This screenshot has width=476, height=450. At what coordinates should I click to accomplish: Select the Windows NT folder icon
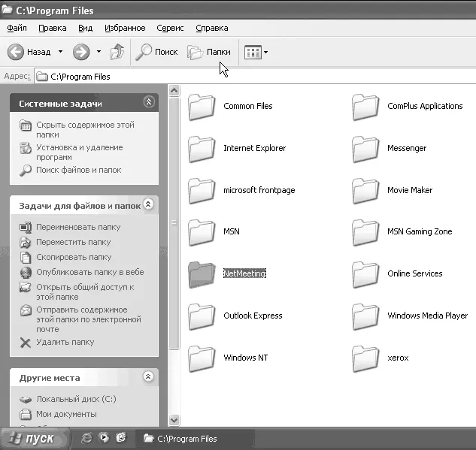point(202,358)
